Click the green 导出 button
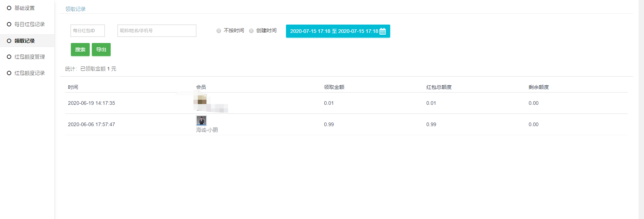This screenshot has height=219, width=644. coord(101,50)
